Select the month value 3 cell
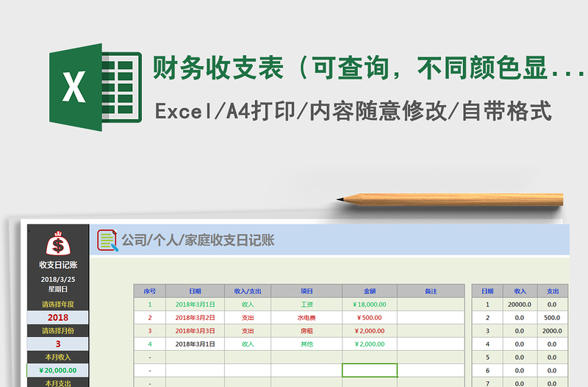Viewport: 588px width, 387px height. [58, 344]
